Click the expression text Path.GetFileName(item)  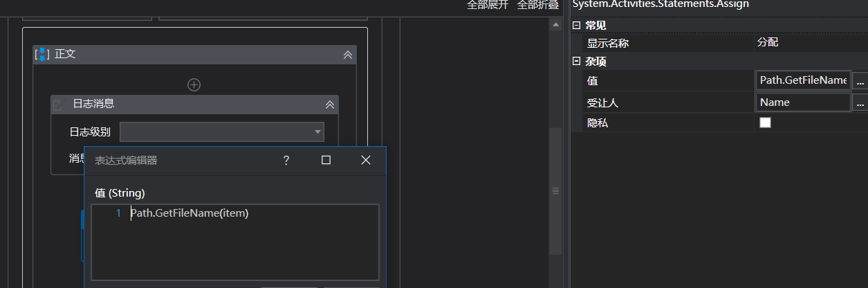pyautogui.click(x=190, y=213)
